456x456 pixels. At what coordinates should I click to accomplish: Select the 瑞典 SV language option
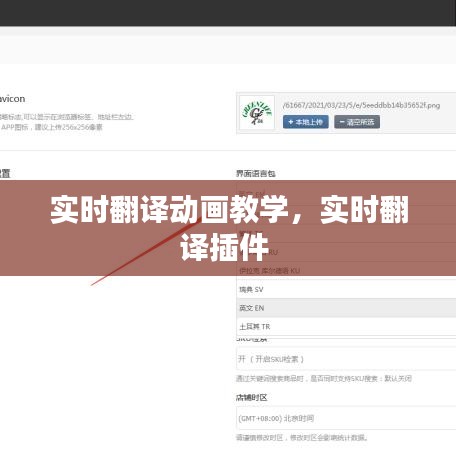346,289
